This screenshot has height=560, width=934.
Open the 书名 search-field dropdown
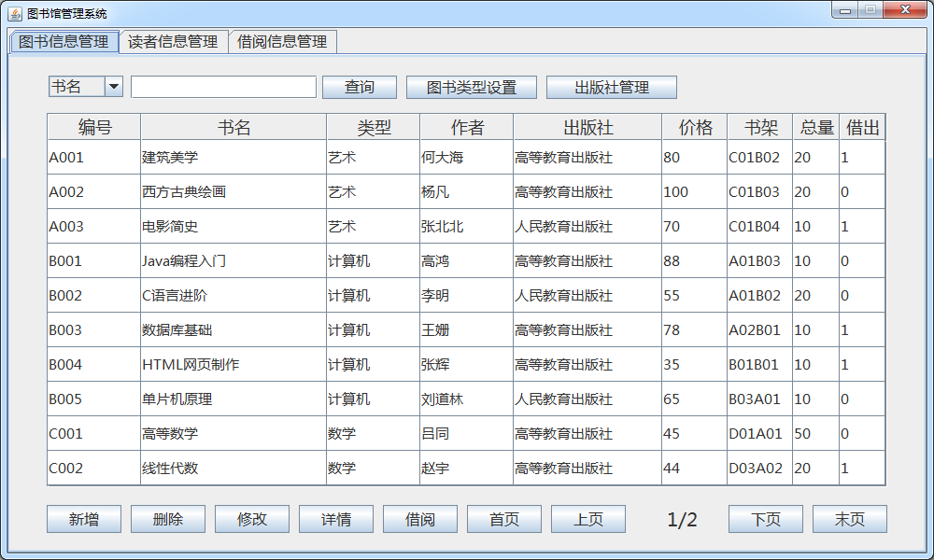point(114,87)
